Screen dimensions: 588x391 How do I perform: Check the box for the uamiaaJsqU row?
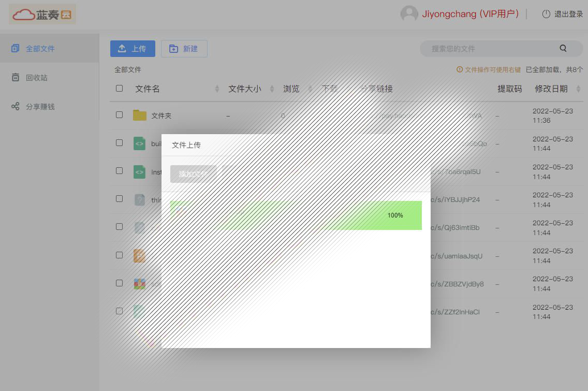(119, 255)
